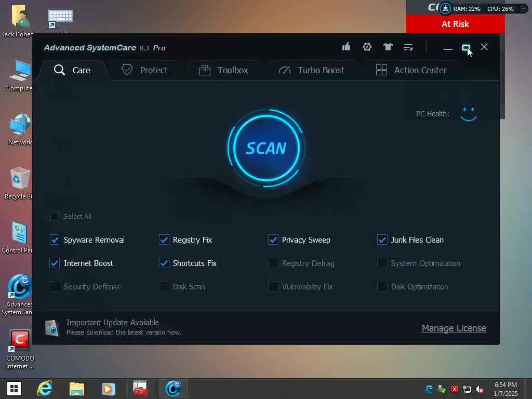
Task: Switch to the Care tab
Action: (73, 70)
